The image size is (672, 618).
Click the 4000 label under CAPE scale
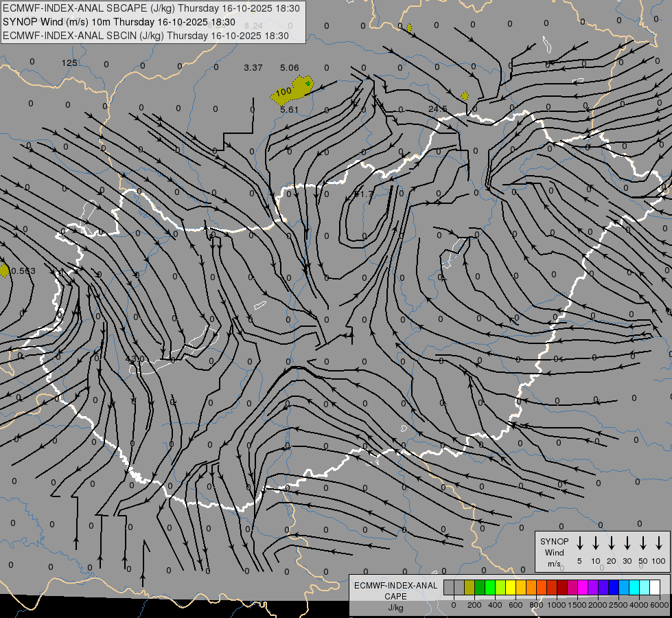coord(639,605)
